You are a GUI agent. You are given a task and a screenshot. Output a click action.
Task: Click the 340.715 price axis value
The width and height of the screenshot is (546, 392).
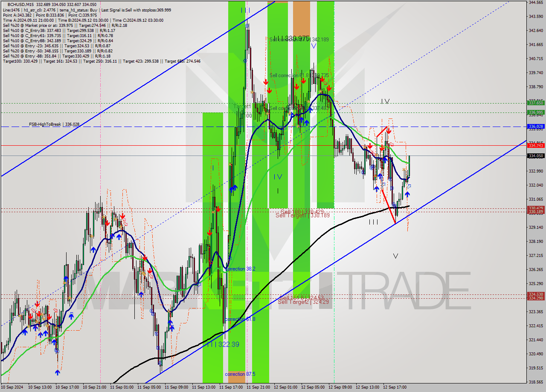click(536, 58)
